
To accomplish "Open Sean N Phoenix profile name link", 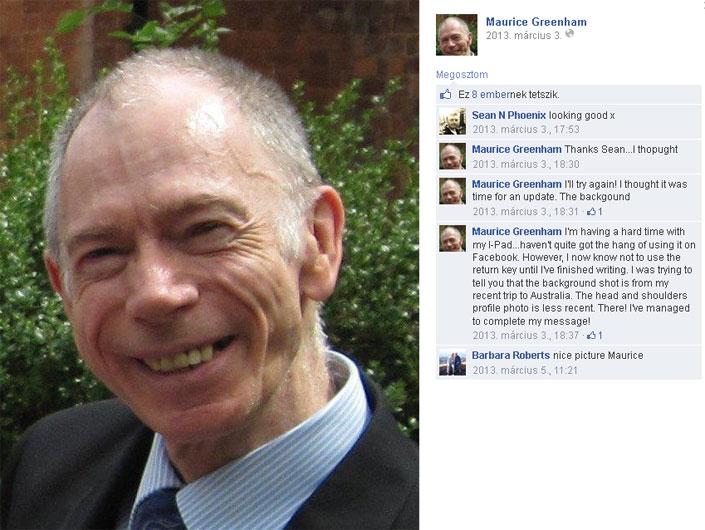I will [x=509, y=115].
